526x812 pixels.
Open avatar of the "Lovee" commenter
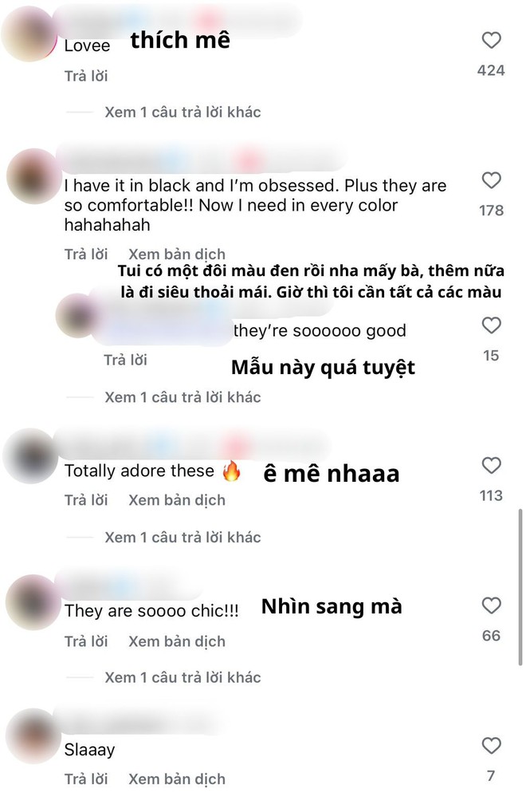29,34
